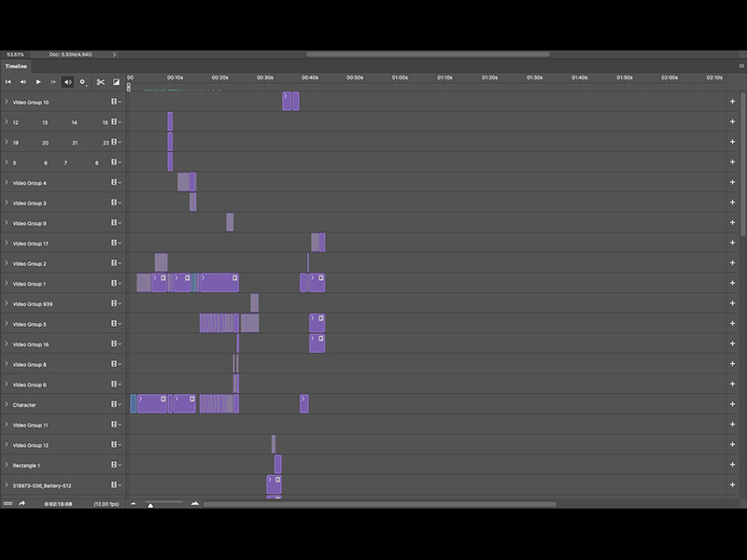Expand the Character track

7,404
